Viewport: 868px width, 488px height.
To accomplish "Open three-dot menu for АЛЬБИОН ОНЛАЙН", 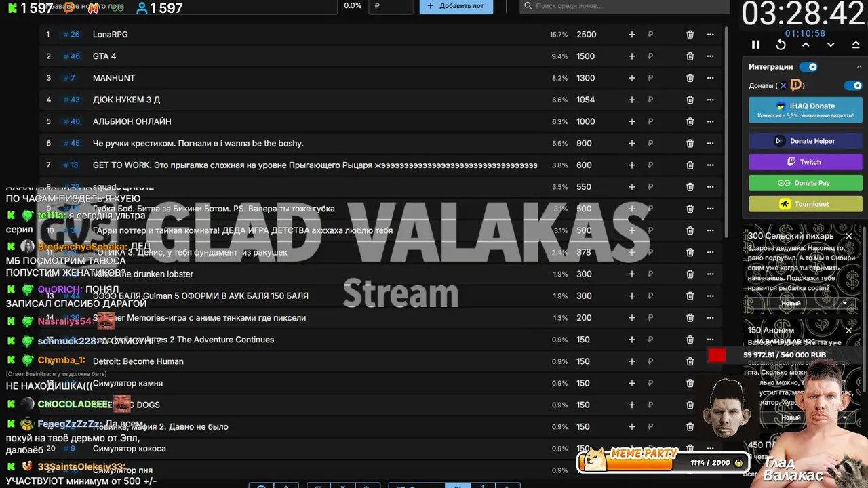I will point(710,121).
